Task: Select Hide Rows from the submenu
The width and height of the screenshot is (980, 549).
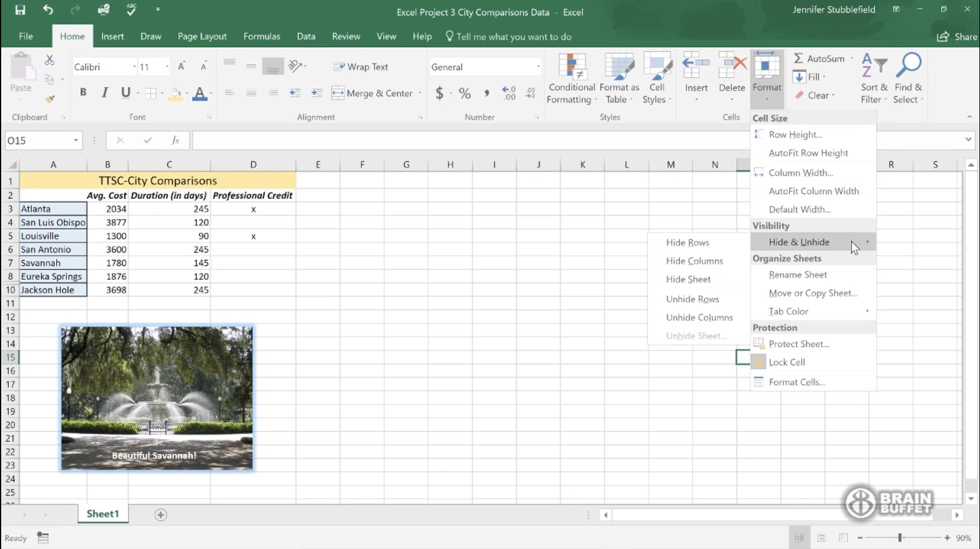Action: click(x=687, y=242)
